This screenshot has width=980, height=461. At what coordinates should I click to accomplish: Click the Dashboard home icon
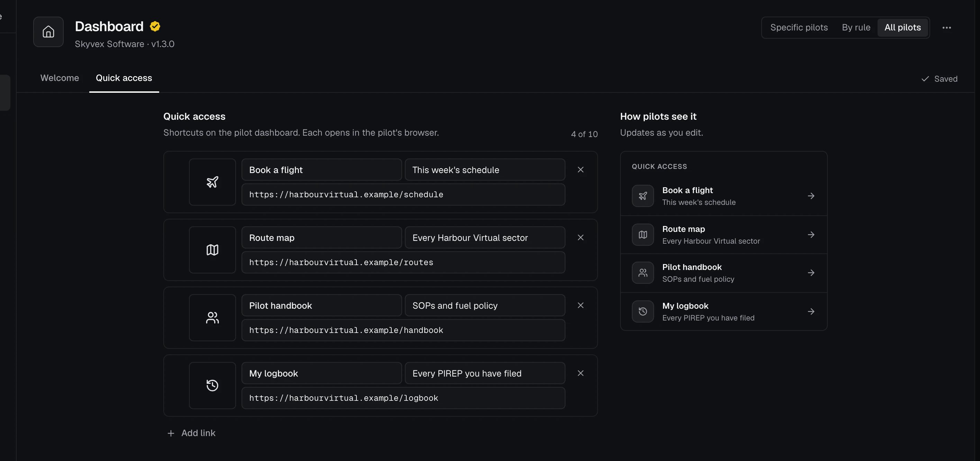(48, 31)
